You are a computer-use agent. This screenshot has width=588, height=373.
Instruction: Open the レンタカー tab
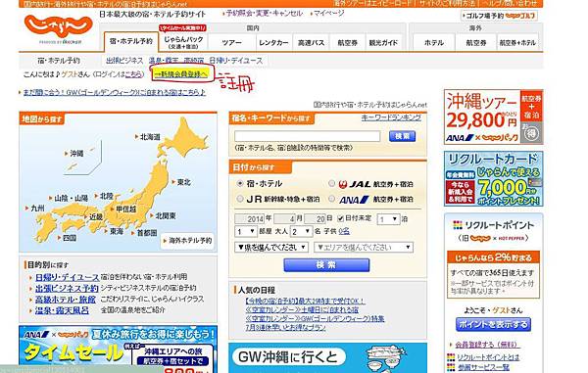click(x=273, y=43)
